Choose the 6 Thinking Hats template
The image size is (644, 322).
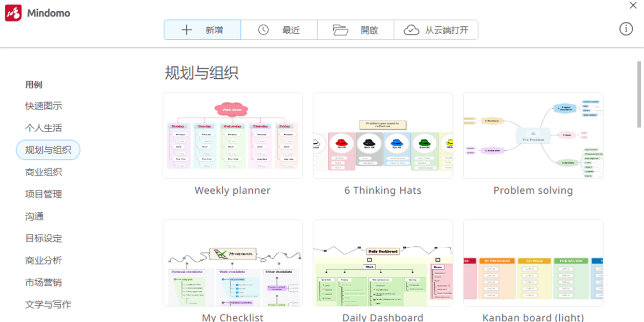coord(383,135)
